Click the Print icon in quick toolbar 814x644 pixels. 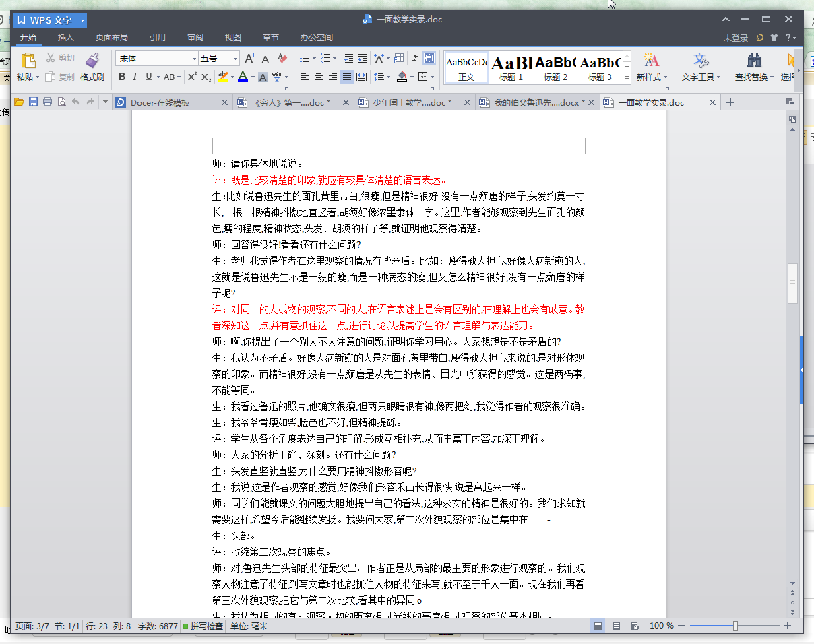click(x=47, y=102)
